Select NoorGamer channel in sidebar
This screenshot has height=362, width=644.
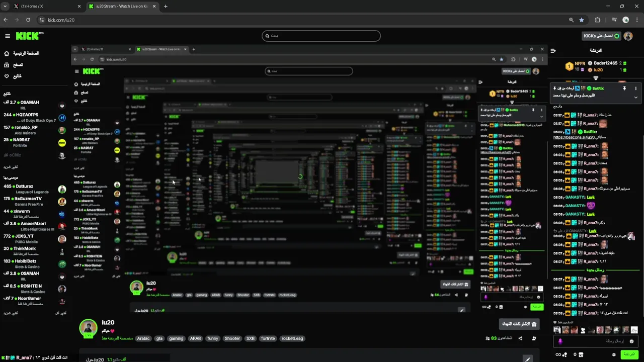coord(34,301)
